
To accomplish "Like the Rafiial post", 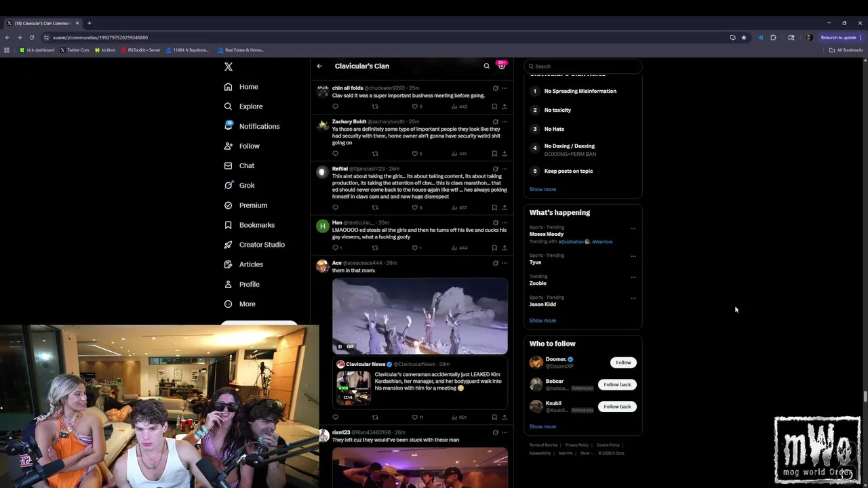I will [416, 207].
